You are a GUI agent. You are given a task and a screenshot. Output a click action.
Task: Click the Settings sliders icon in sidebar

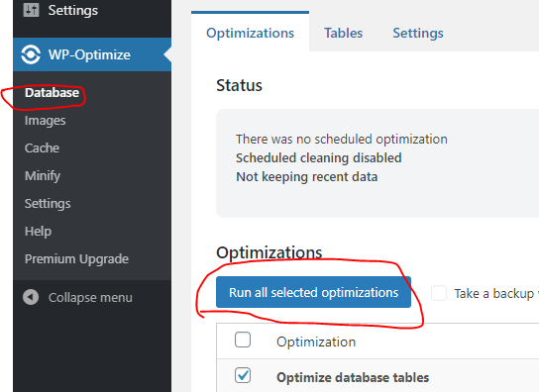click(32, 10)
